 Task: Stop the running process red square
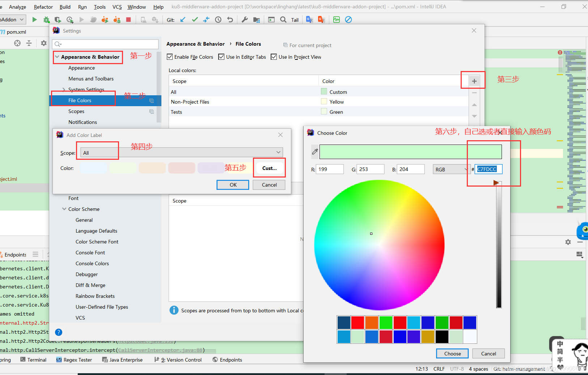pyautogui.click(x=128, y=20)
